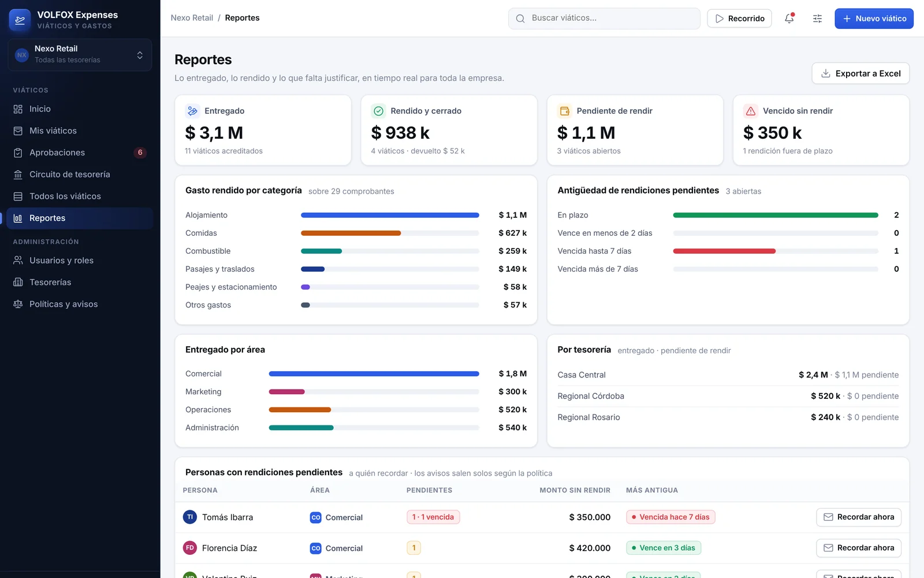Start the Recorrido tour
The image size is (924, 578).
tap(739, 18)
